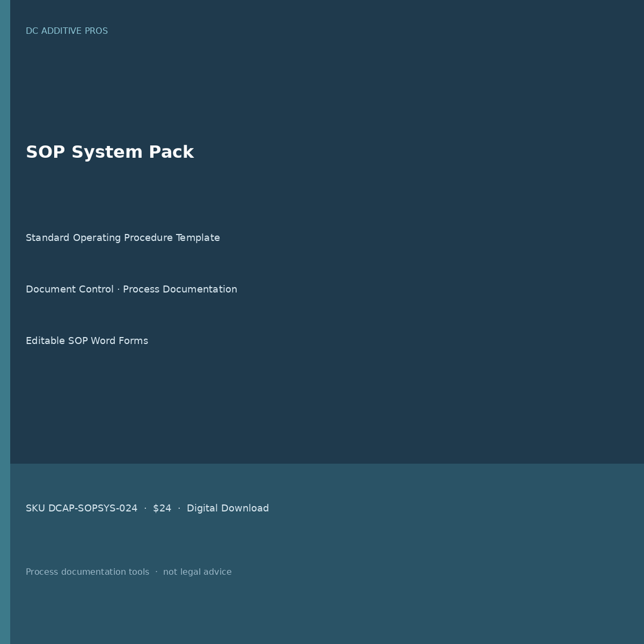Click the $24 price text

pos(162,508)
